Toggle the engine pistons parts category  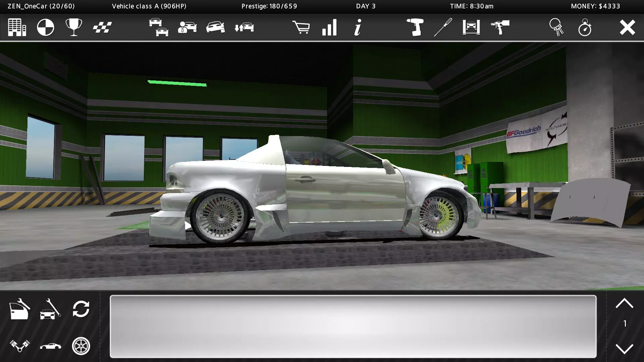[x=20, y=346]
